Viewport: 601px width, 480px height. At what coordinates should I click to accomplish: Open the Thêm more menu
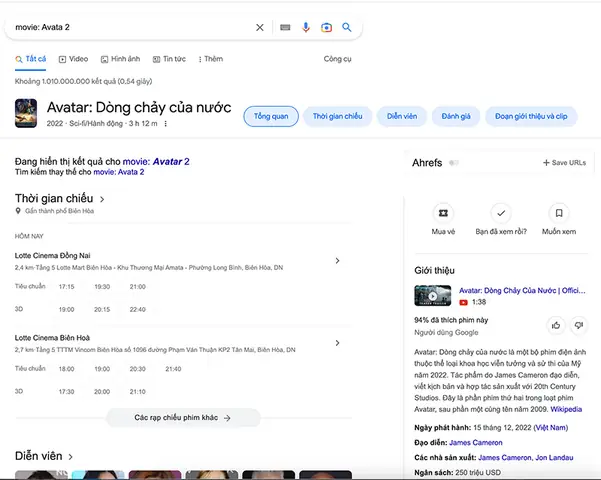tap(210, 59)
